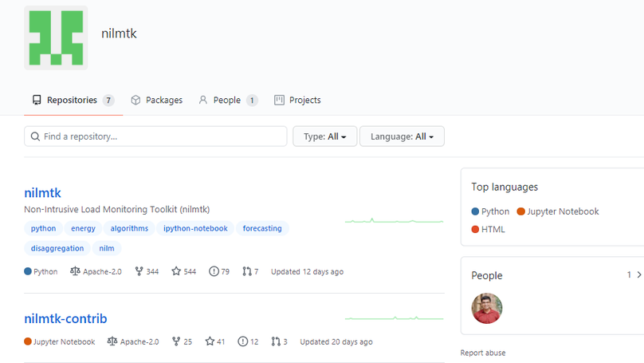Viewport: 644px width, 363px height.
Task: Click the star icon showing 544
Action: click(x=176, y=272)
